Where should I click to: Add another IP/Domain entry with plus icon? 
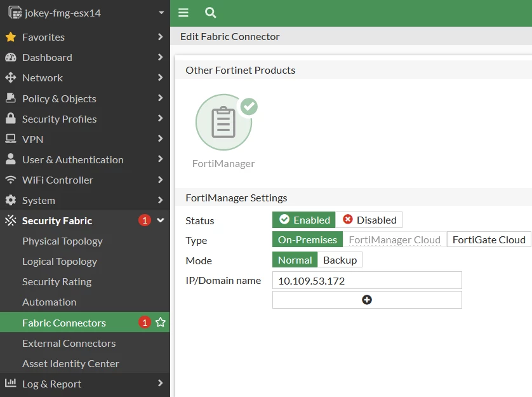coord(367,300)
